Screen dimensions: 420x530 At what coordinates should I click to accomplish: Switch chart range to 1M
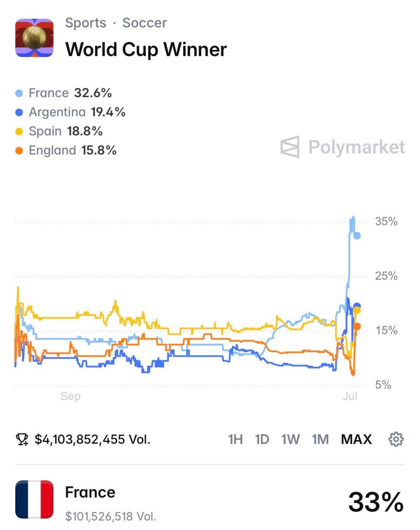point(320,439)
